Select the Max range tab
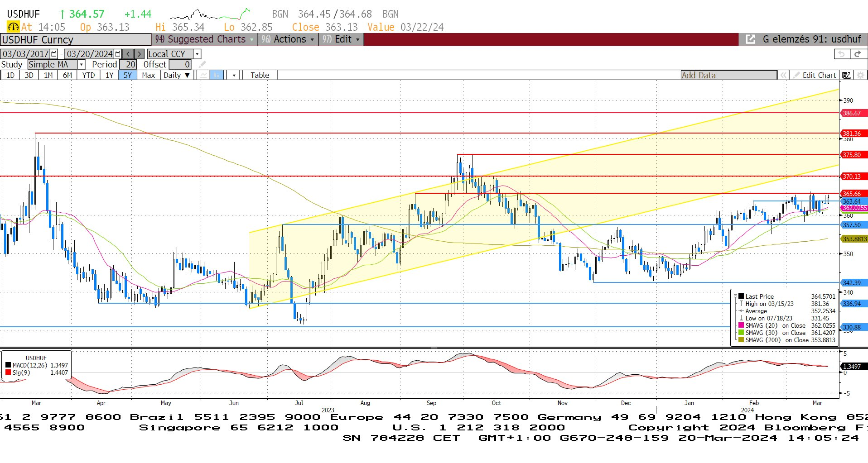The image size is (868, 463). (x=149, y=75)
